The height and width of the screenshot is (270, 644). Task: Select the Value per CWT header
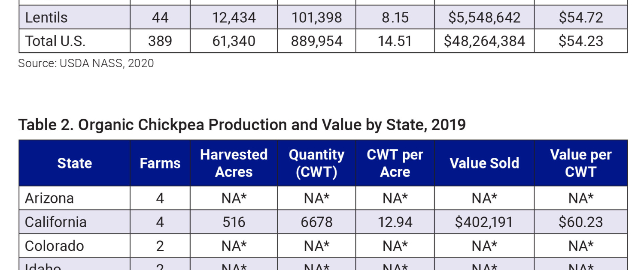coord(580,163)
